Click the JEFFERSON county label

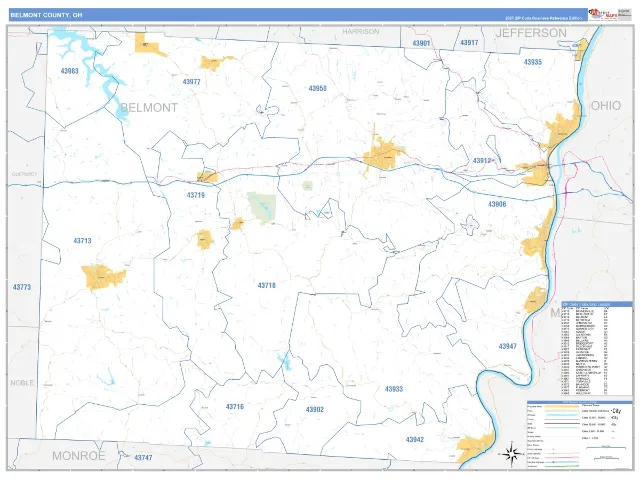pyautogui.click(x=531, y=33)
